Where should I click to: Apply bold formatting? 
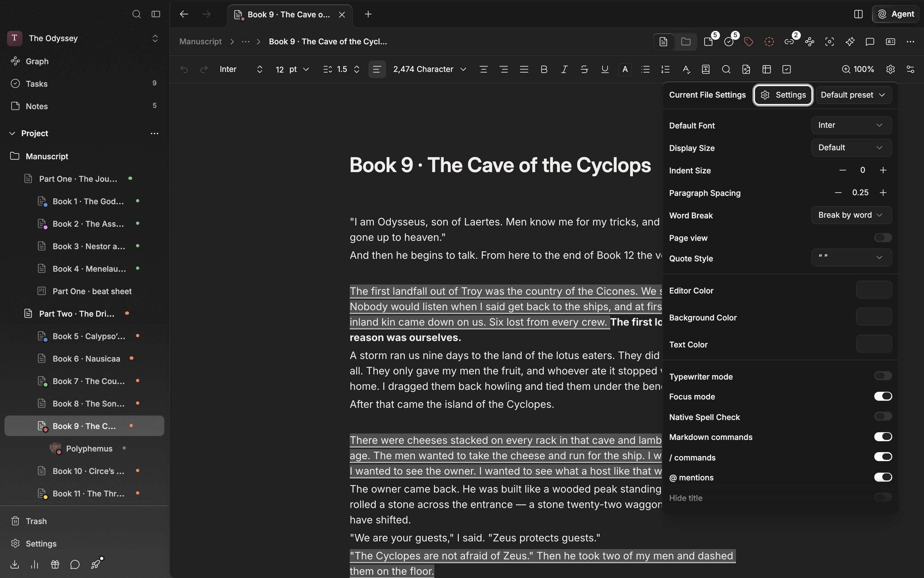(x=544, y=69)
